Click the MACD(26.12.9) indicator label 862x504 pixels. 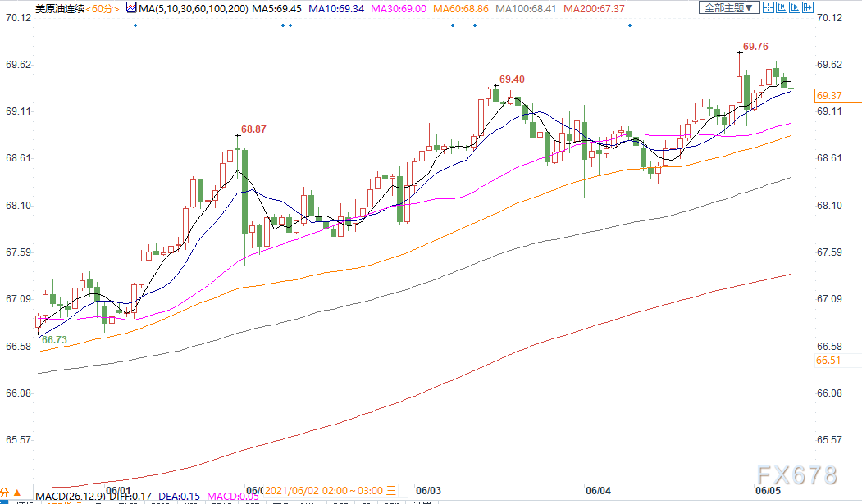71,497
